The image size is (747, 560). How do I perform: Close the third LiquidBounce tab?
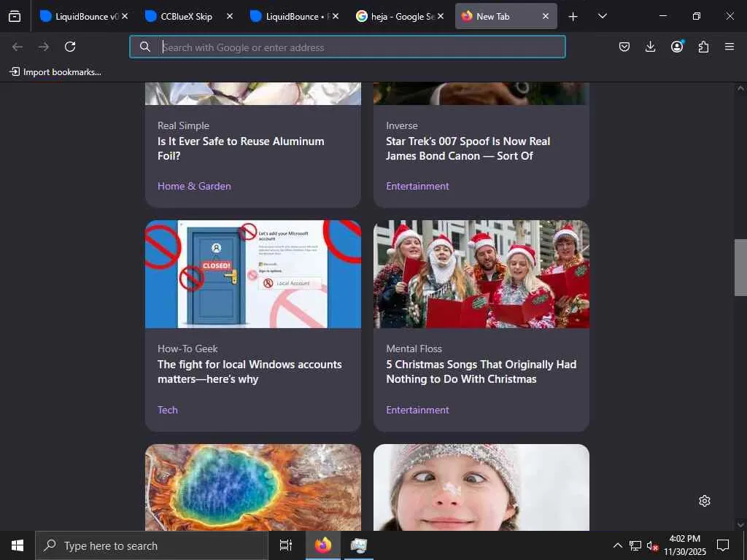(336, 16)
